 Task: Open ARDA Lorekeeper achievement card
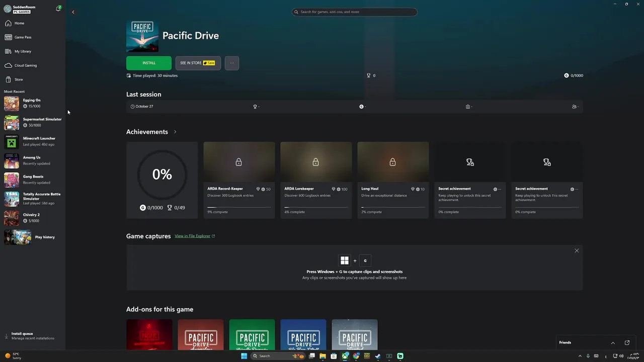[316, 180]
